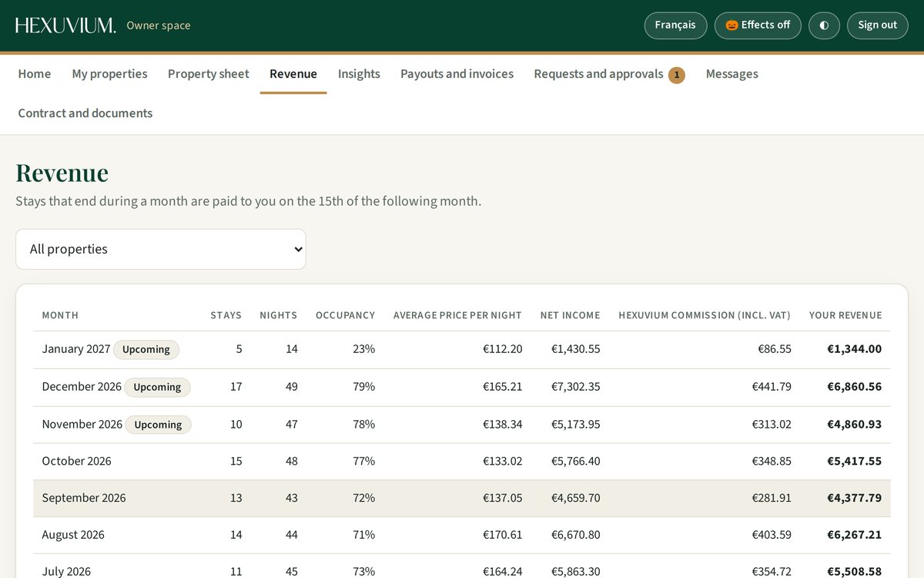This screenshot has width=924, height=578.
Task: Click the €170.61 average price value
Action: pos(503,536)
